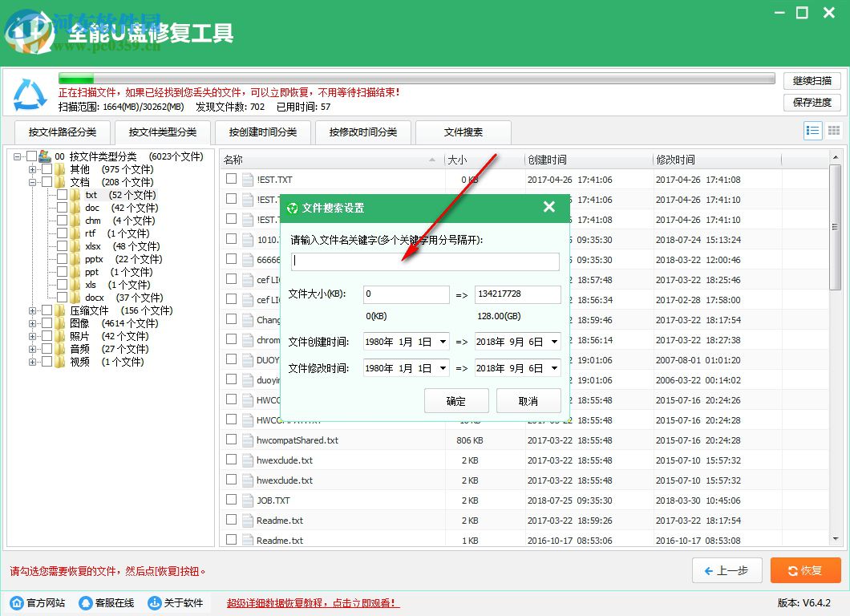Select the JOB.TXT checkbox
Viewport: 850px width, 616px height.
click(233, 500)
